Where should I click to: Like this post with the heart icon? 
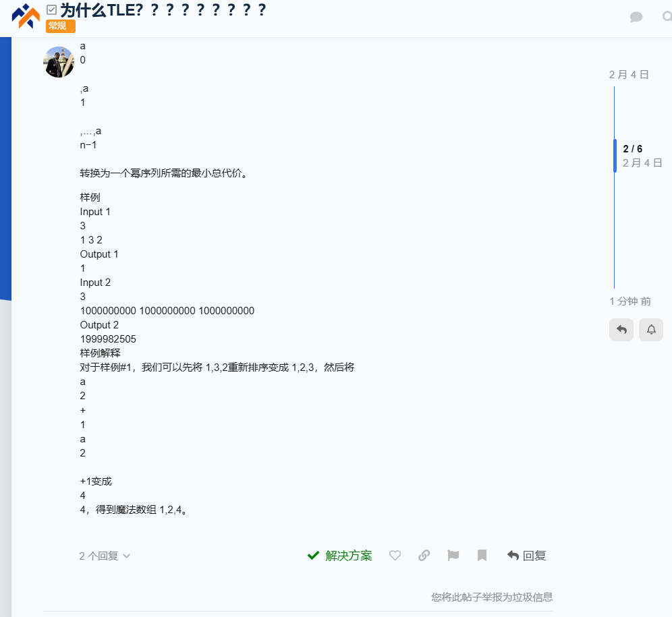[x=395, y=556]
